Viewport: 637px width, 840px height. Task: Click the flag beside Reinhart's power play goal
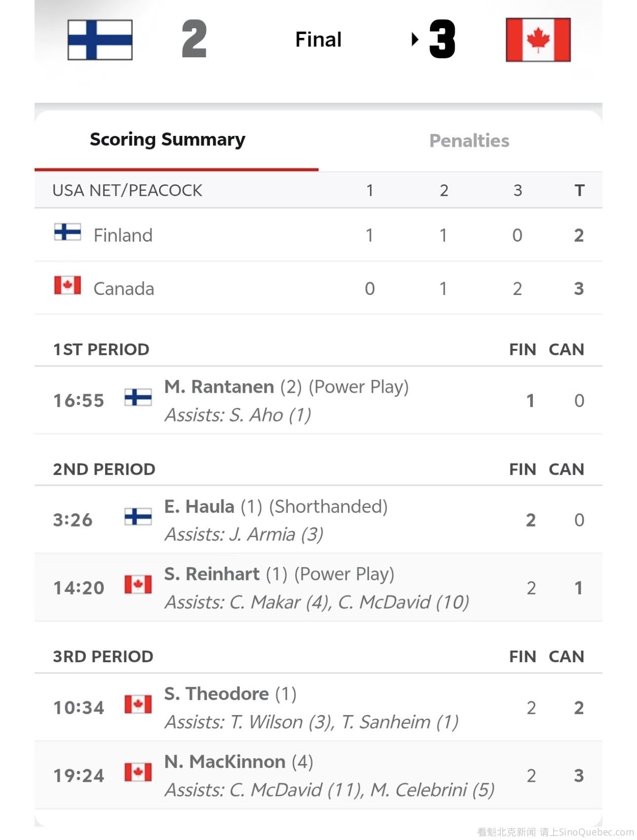pos(138,585)
